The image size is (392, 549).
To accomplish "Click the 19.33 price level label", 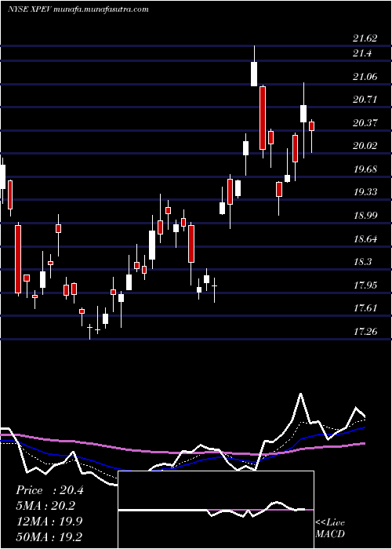I will pyautogui.click(x=365, y=192).
